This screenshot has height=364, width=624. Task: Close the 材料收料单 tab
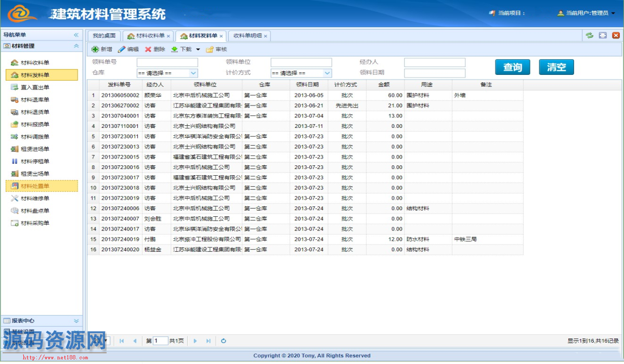pyautogui.click(x=168, y=36)
